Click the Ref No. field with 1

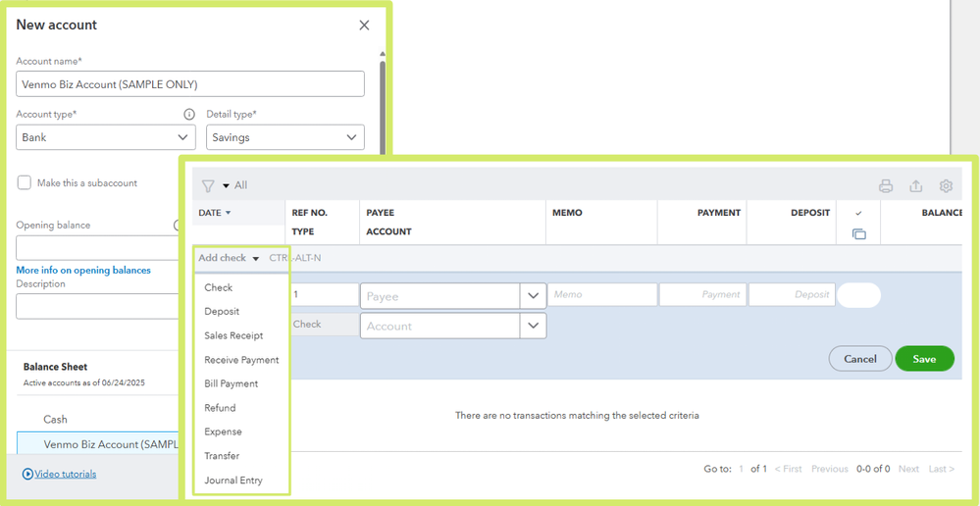[324, 294]
